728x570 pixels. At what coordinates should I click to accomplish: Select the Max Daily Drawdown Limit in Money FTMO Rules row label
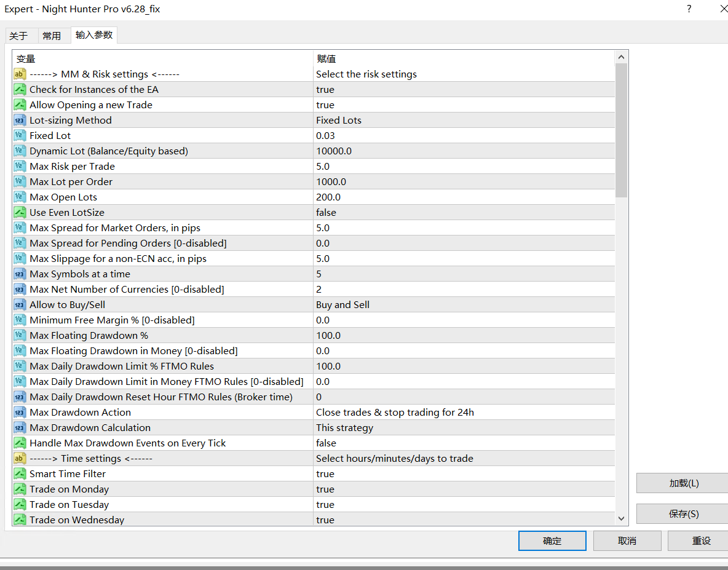166,381
